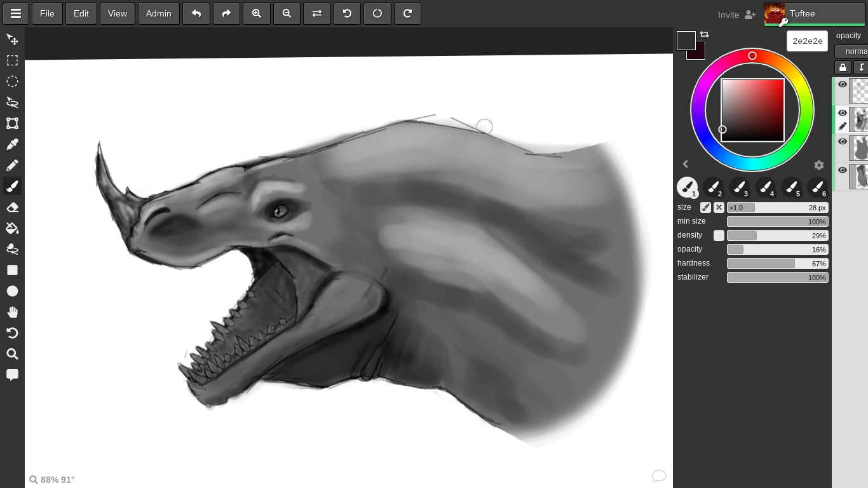This screenshot has height=488, width=868.
Task: Select the Pencil tool
Action: tap(12, 165)
